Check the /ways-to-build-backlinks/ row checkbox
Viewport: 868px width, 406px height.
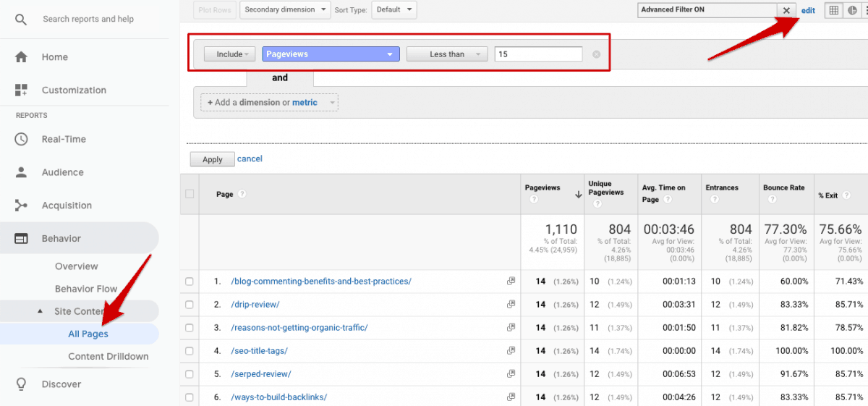(x=190, y=397)
